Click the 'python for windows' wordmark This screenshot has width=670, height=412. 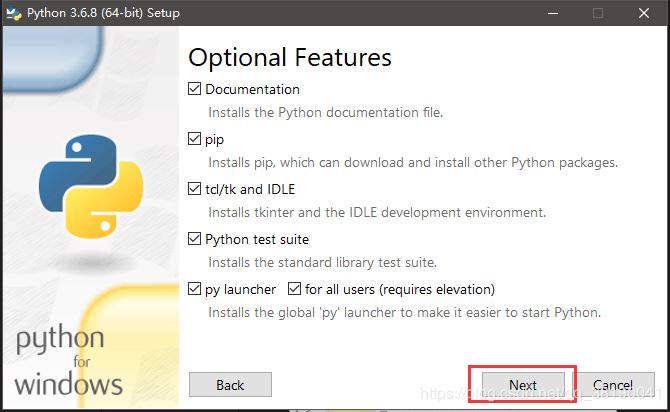coord(69,359)
